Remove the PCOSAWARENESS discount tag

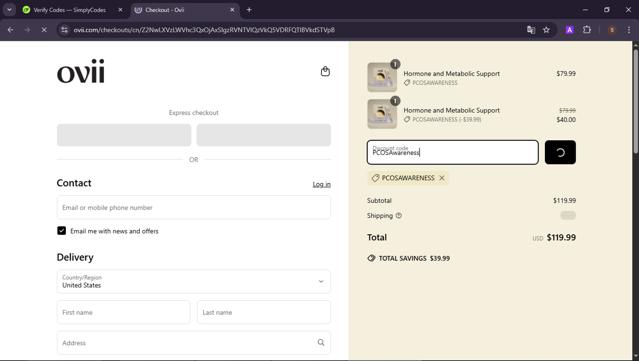pyautogui.click(x=442, y=178)
